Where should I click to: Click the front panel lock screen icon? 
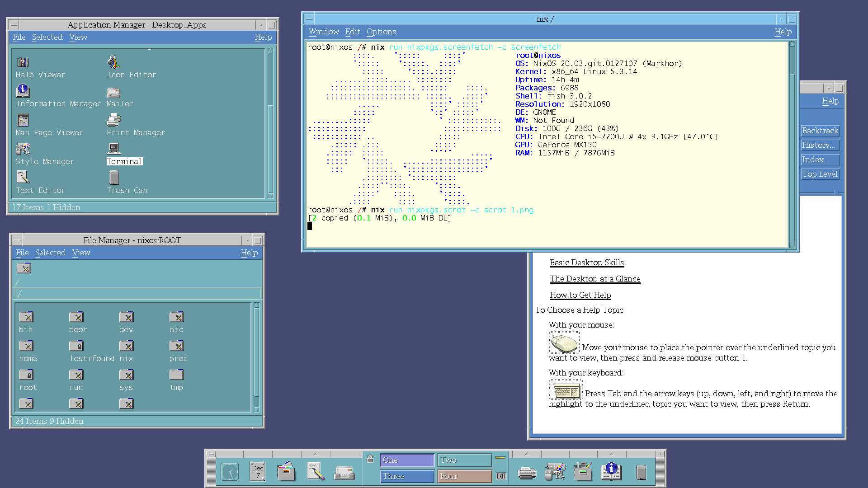click(x=370, y=459)
